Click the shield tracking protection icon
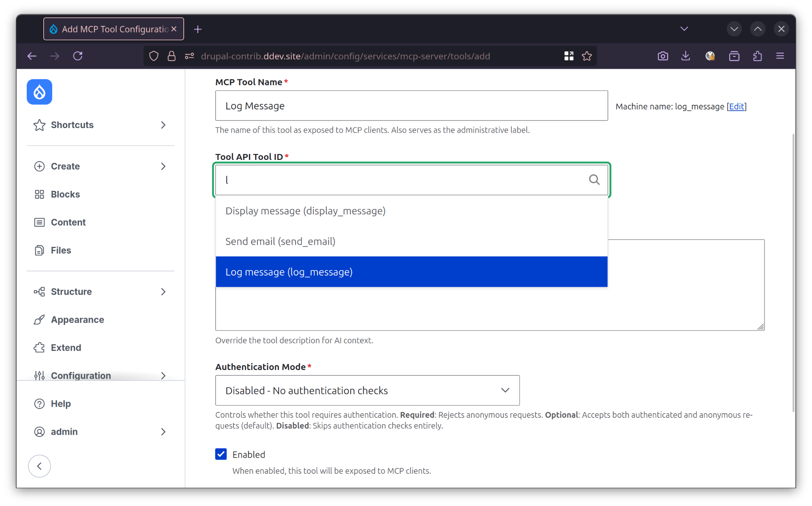 154,56
